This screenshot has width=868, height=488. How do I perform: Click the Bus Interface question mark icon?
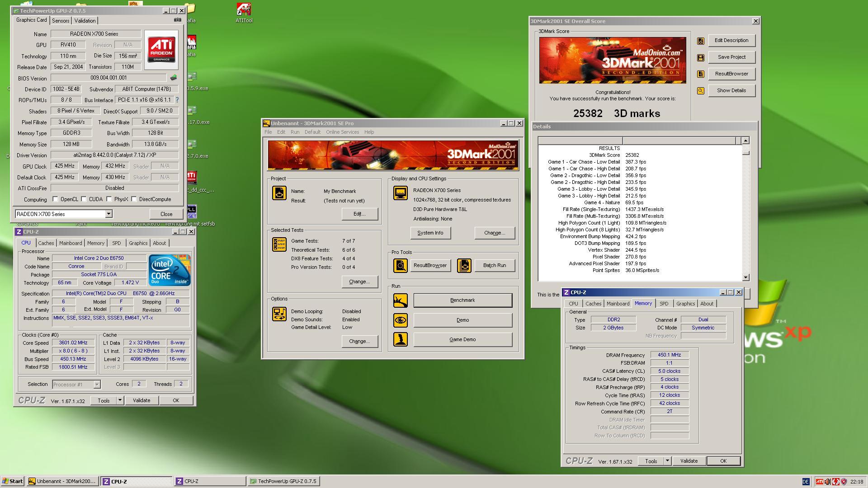tap(177, 100)
